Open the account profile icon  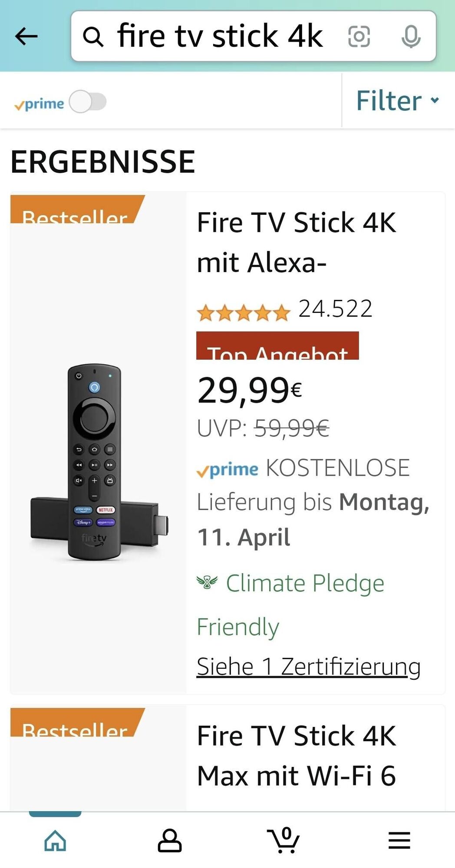(169, 840)
